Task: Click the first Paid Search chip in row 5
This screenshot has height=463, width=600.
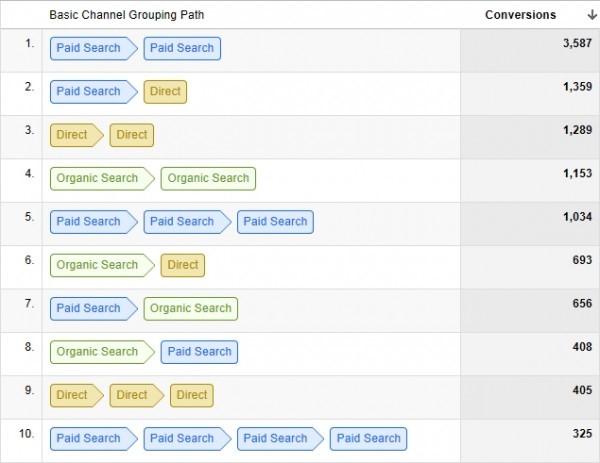Action: pos(93,222)
